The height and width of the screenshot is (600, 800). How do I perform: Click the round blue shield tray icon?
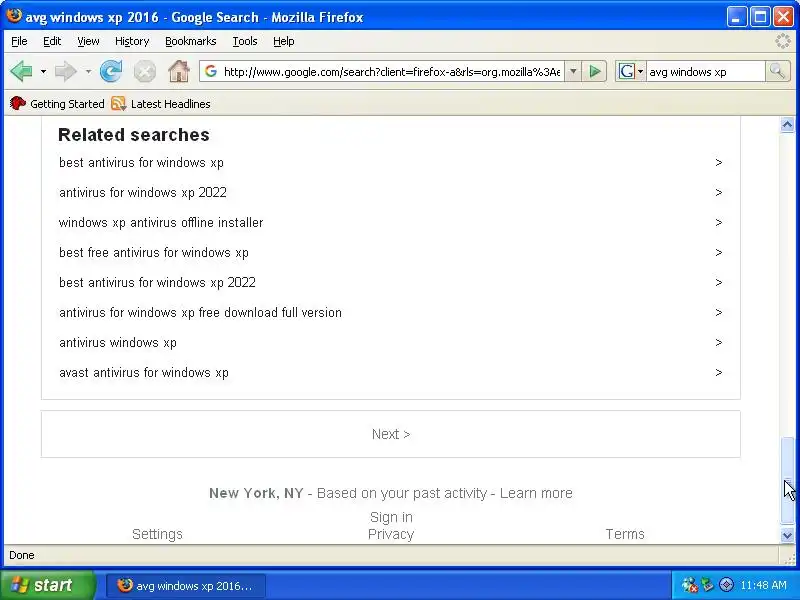(x=726, y=585)
